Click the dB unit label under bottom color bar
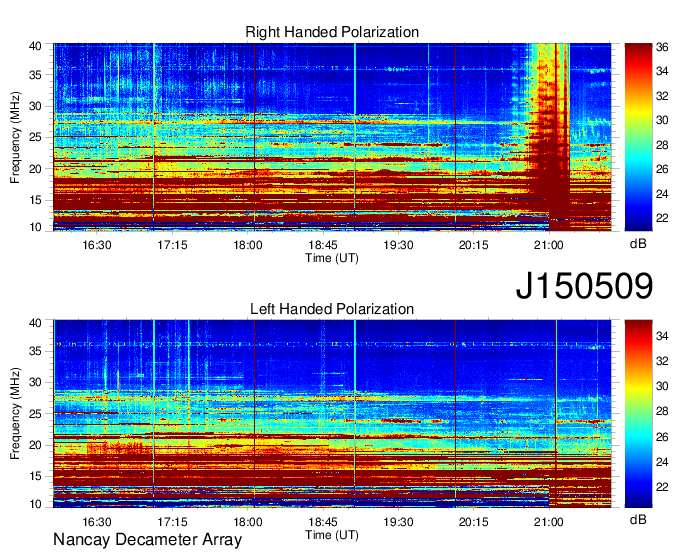Viewport: 680px width, 552px height. [638, 519]
